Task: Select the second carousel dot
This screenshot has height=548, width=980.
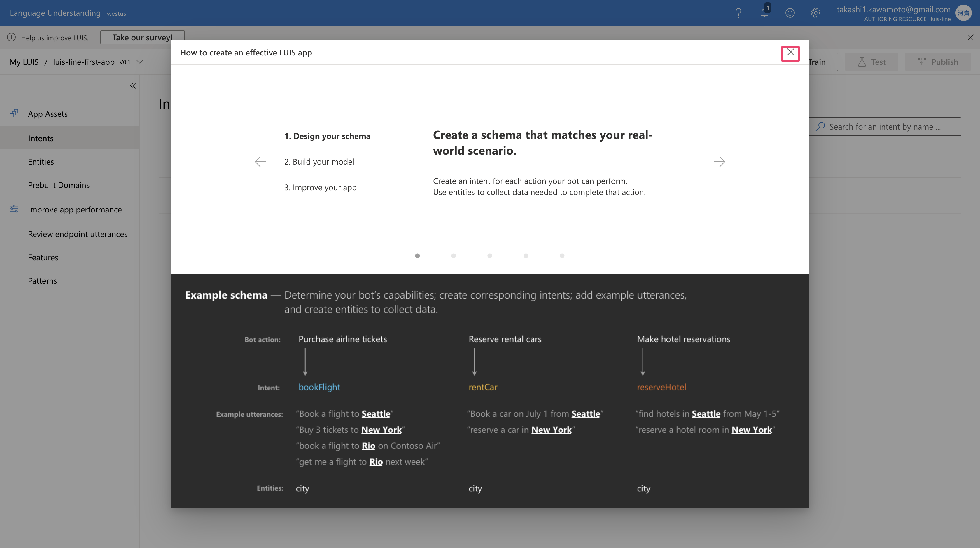Action: click(454, 256)
